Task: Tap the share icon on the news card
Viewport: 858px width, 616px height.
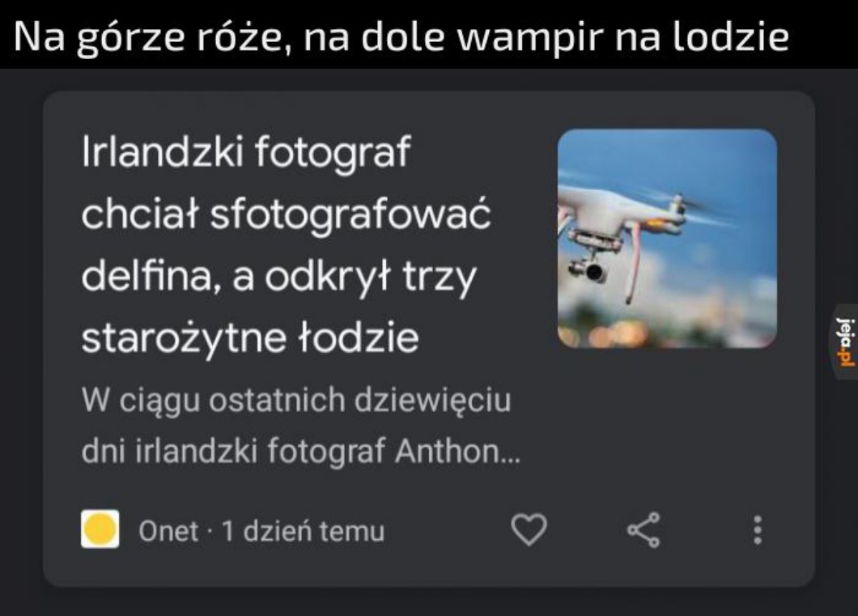Action: click(643, 529)
